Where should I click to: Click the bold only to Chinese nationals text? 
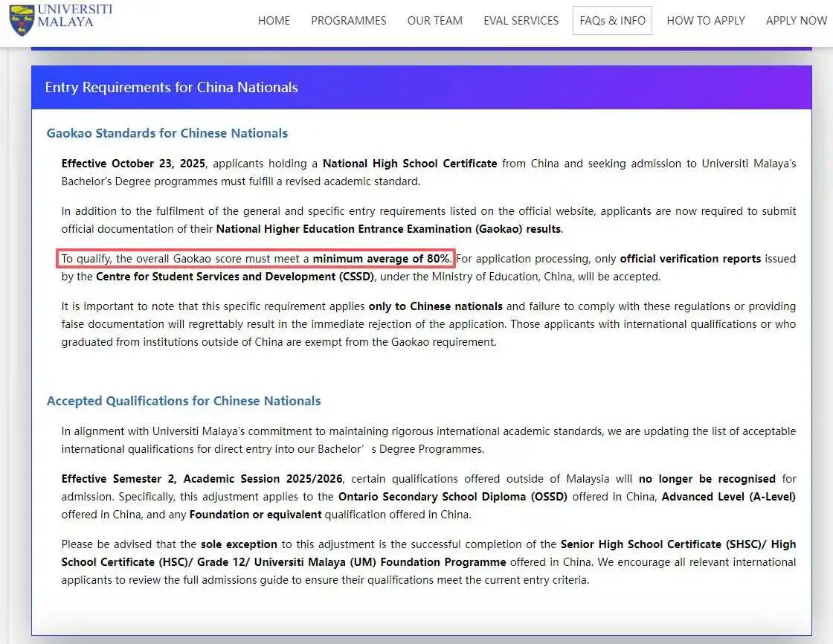point(435,306)
